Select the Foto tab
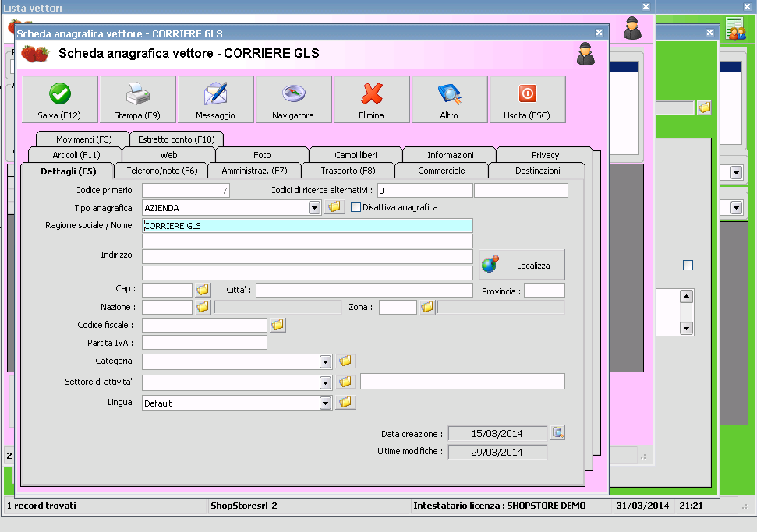757x532 pixels. 262,155
